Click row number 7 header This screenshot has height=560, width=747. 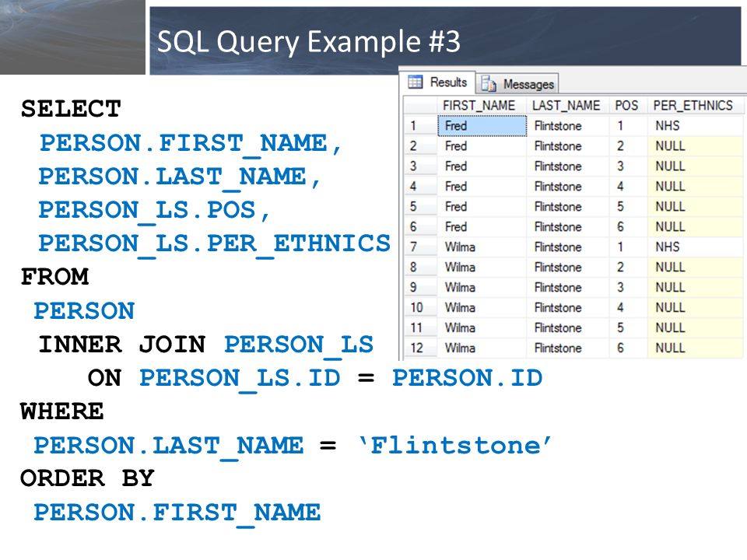(x=420, y=247)
